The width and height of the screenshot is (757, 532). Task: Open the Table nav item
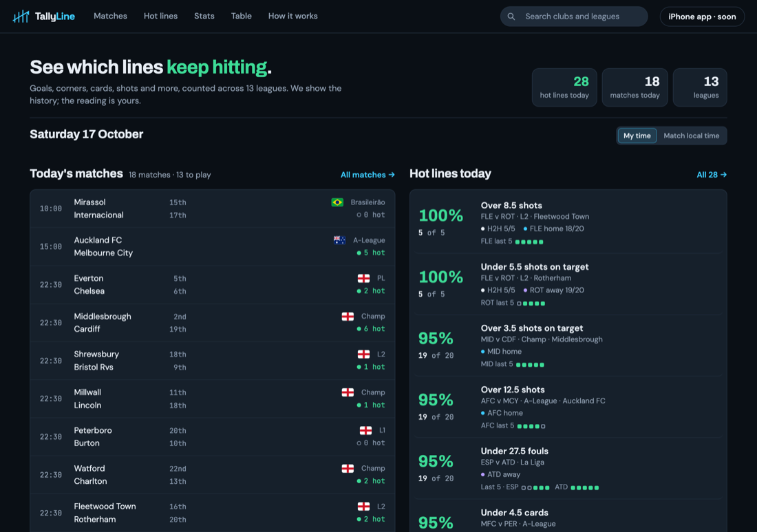click(242, 16)
